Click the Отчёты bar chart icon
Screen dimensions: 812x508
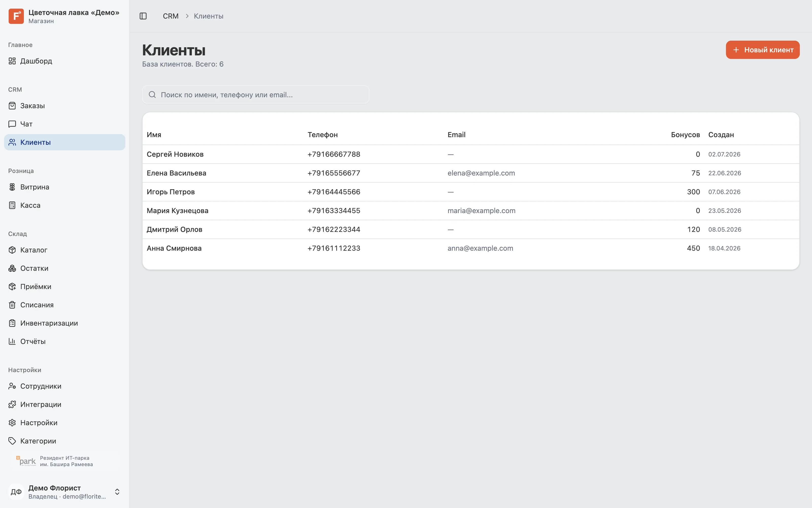pos(12,341)
